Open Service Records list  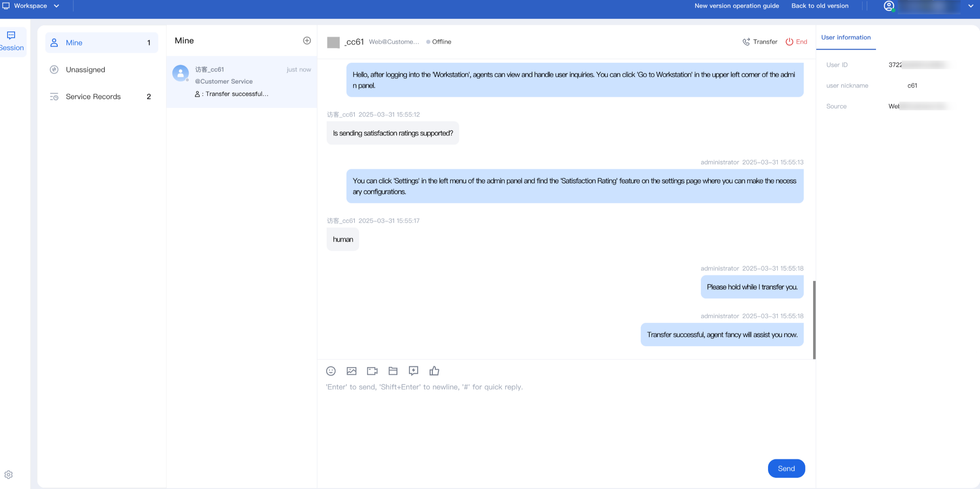[93, 96]
